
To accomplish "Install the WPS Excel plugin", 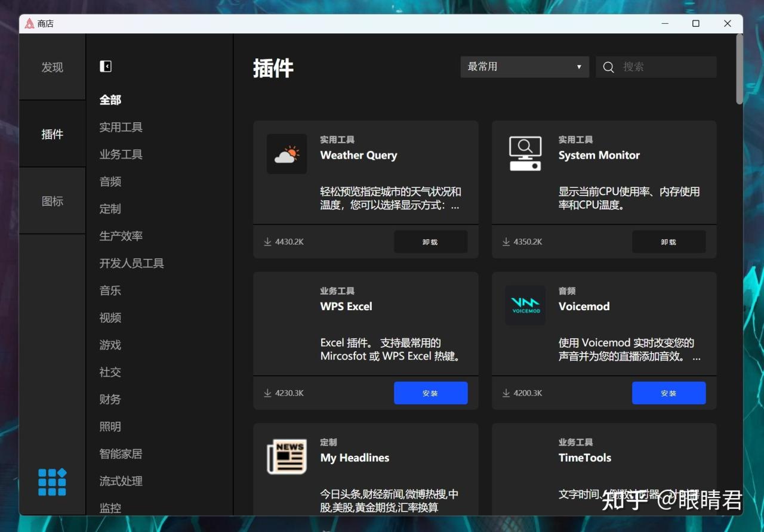I will [x=430, y=393].
